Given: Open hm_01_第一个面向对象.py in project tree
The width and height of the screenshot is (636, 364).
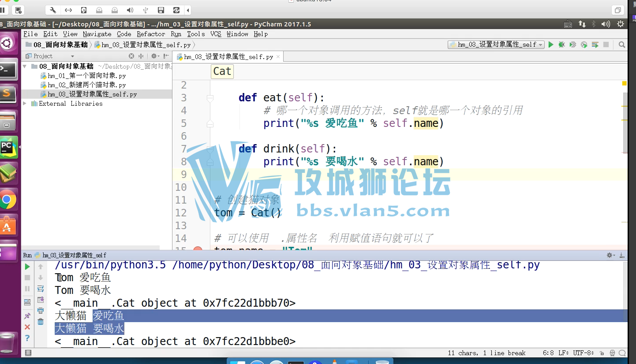Looking at the screenshot, I should tap(86, 76).
